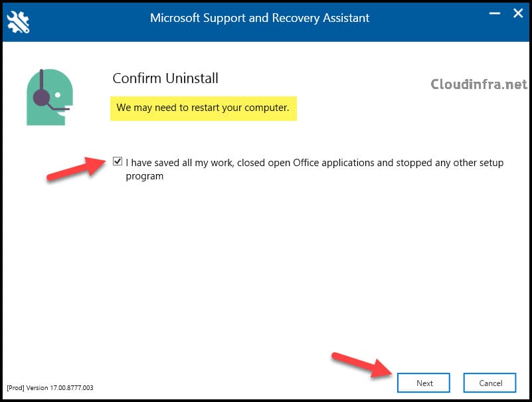This screenshot has height=402, width=532.
Task: Click the 'I have saved all my work' label
Action: pos(315,169)
